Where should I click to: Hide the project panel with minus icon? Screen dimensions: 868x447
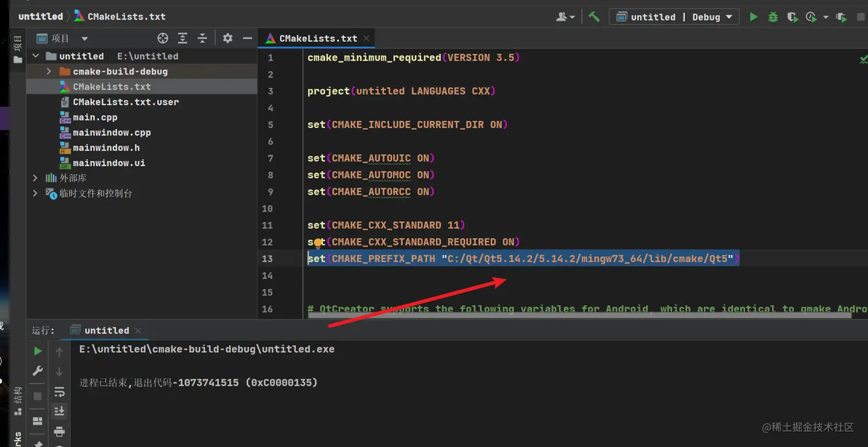(x=247, y=38)
